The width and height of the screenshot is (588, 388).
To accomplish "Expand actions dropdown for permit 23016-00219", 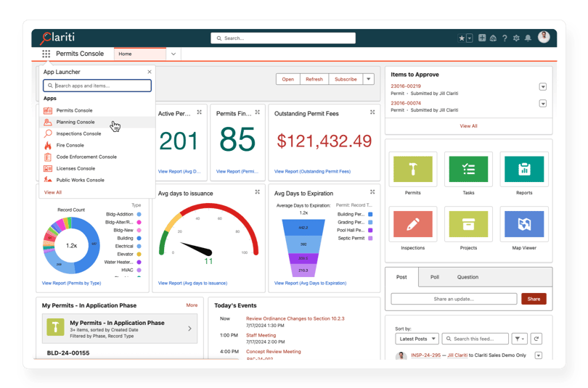I will coord(542,87).
